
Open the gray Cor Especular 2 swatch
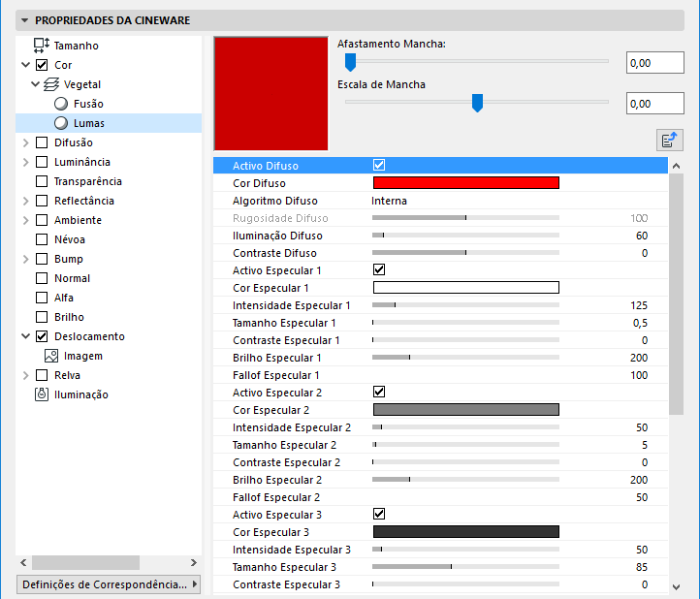[x=466, y=409]
